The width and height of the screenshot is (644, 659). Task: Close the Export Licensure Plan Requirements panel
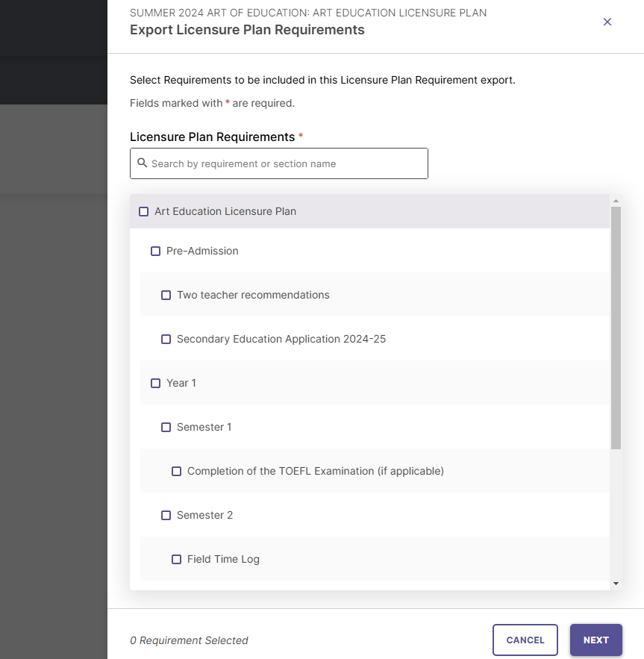607,22
